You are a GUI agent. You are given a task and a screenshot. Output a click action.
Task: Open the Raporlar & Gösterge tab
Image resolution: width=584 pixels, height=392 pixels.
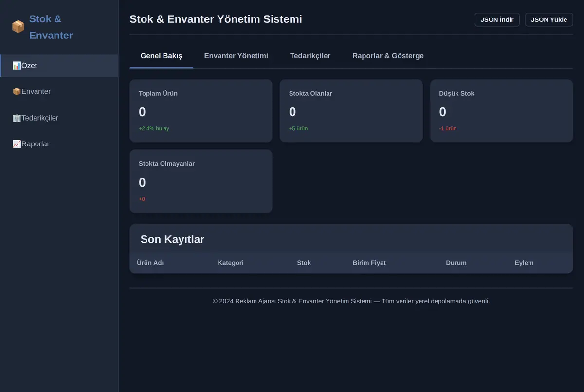[x=388, y=56]
